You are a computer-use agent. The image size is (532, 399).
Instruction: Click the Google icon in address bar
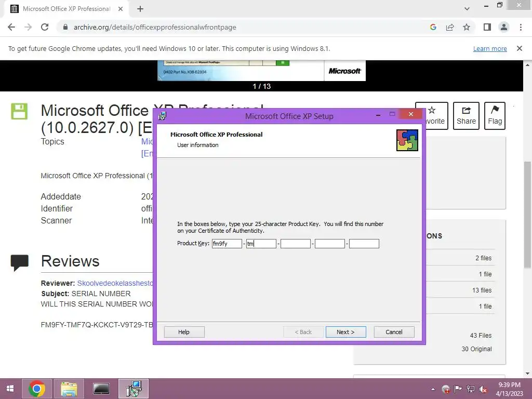(x=433, y=27)
